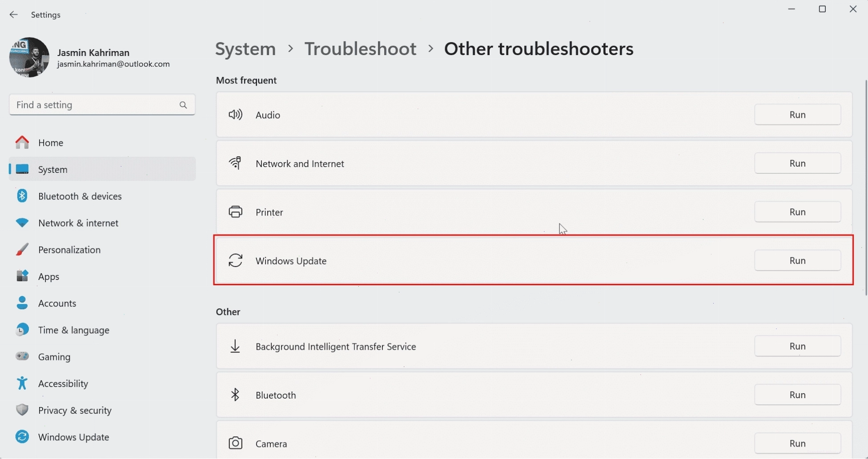This screenshot has width=868, height=459.
Task: Click 'Background Intelligent Transfer Service' text
Action: (x=336, y=347)
